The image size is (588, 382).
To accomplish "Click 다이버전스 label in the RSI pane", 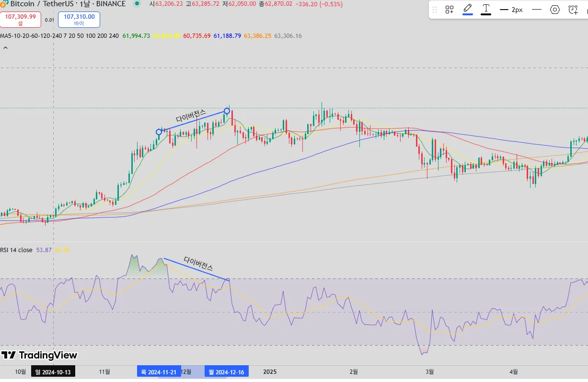I will point(198,264).
